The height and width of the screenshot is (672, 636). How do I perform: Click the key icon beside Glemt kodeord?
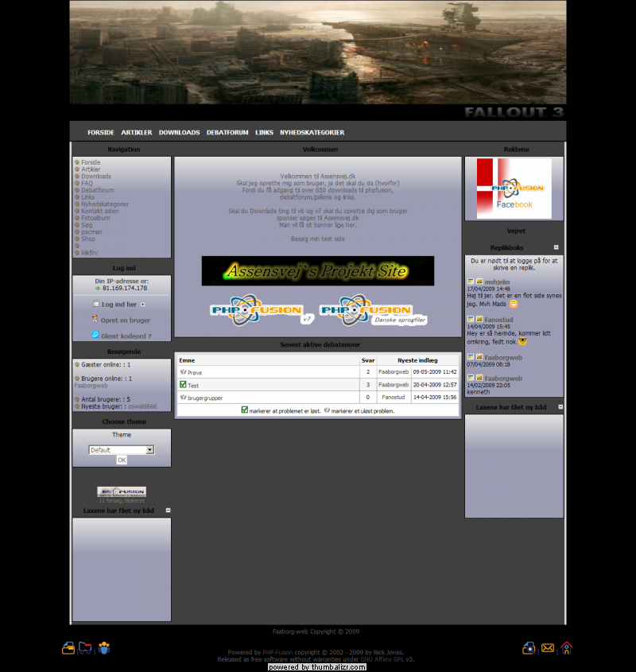click(95, 335)
